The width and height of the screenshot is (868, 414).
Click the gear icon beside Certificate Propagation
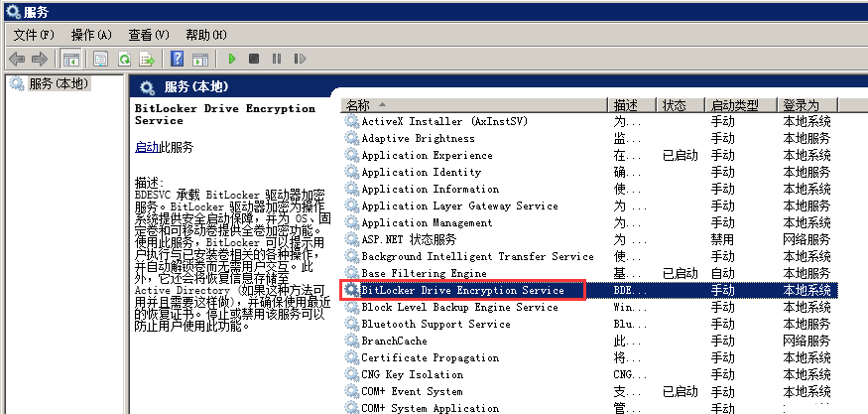[352, 358]
